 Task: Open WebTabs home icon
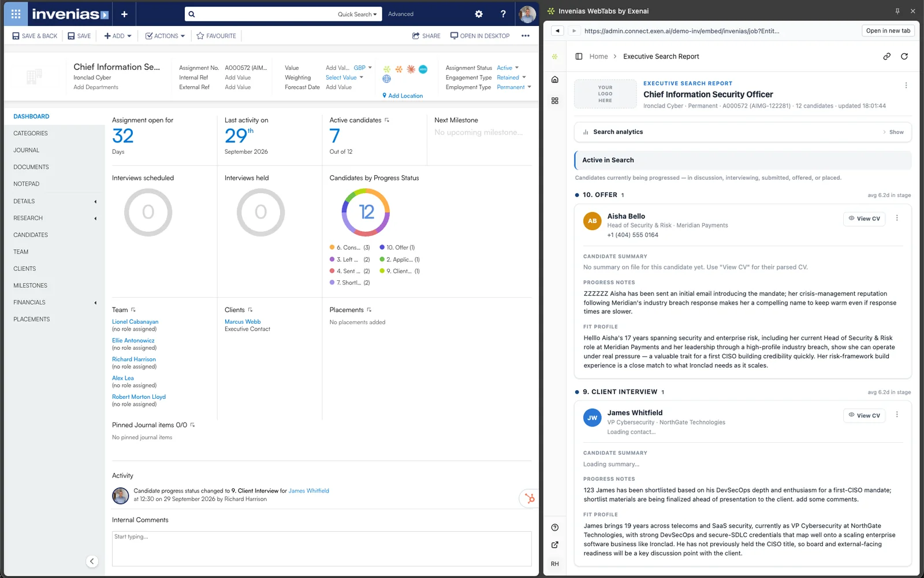point(555,80)
